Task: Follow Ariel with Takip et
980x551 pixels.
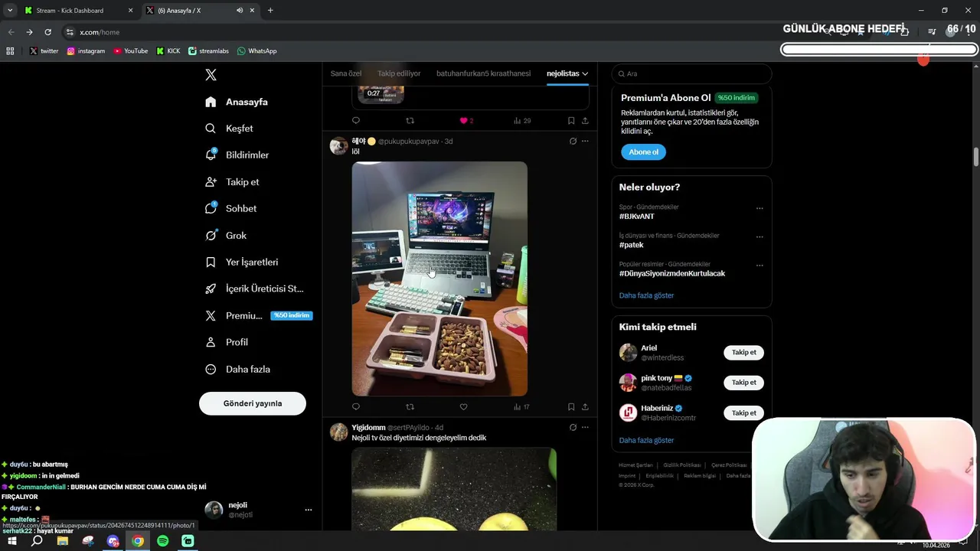Action: [743, 353]
